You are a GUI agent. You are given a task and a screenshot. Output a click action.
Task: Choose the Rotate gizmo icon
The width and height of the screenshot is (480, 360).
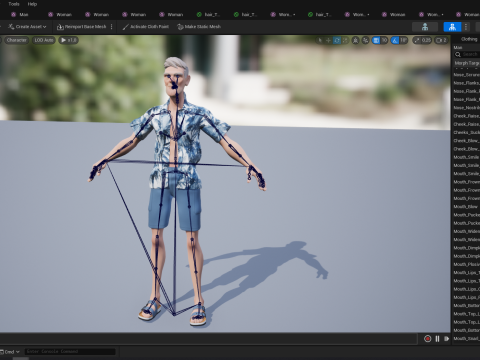[337, 40]
